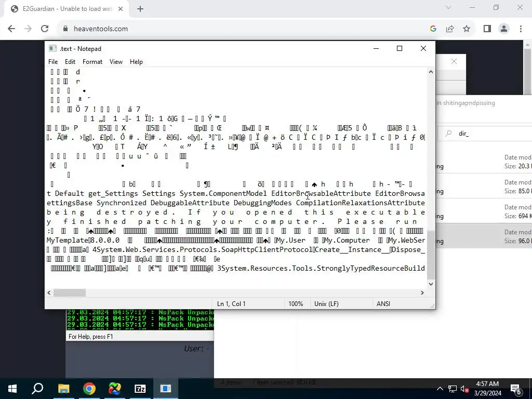Open Chrome three-dot menu

521,29
